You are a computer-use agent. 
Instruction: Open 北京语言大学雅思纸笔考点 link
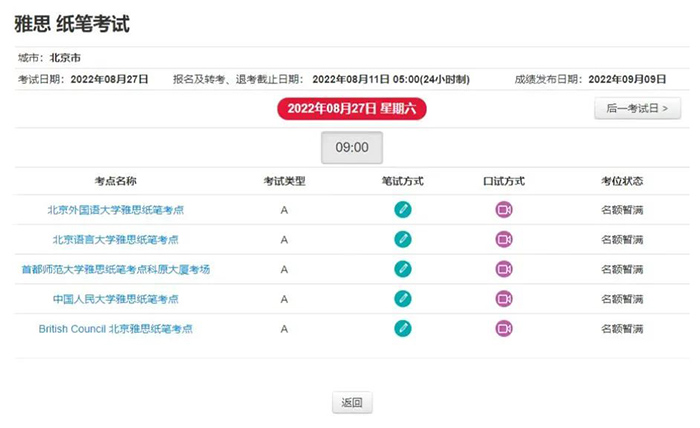[x=116, y=240]
